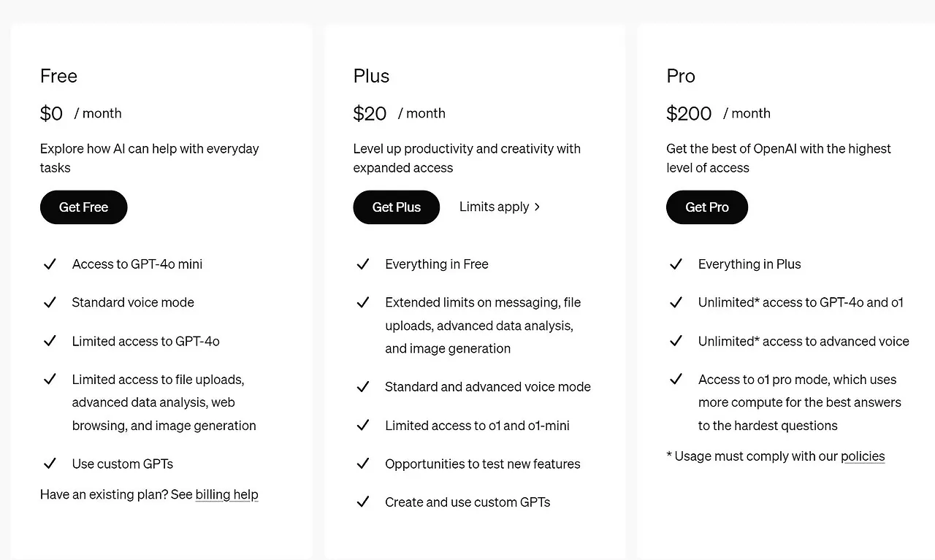Select the Pro plan $200 price
The height and width of the screenshot is (560, 935).
pos(689,114)
